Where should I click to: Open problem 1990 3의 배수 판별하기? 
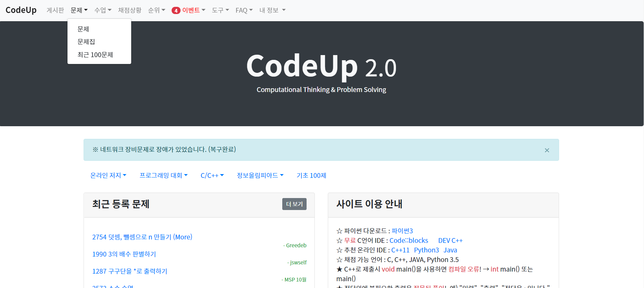pyautogui.click(x=124, y=254)
